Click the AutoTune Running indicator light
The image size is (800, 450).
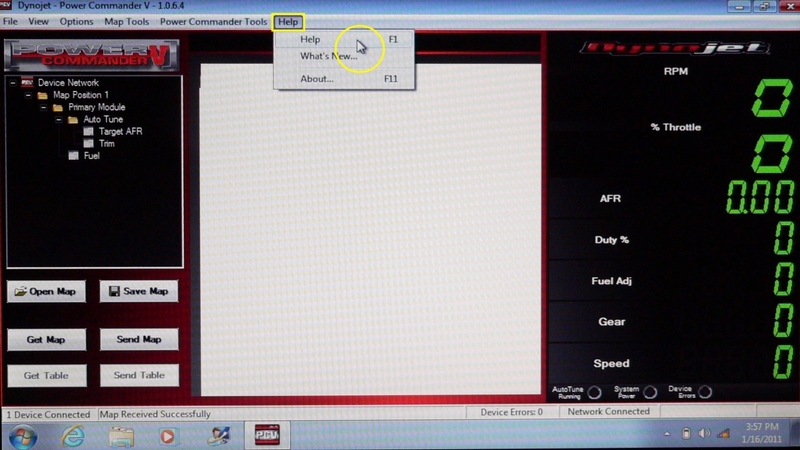tap(594, 392)
